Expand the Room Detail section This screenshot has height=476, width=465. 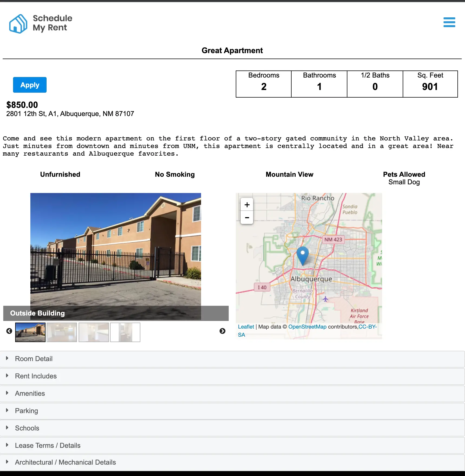pos(34,359)
